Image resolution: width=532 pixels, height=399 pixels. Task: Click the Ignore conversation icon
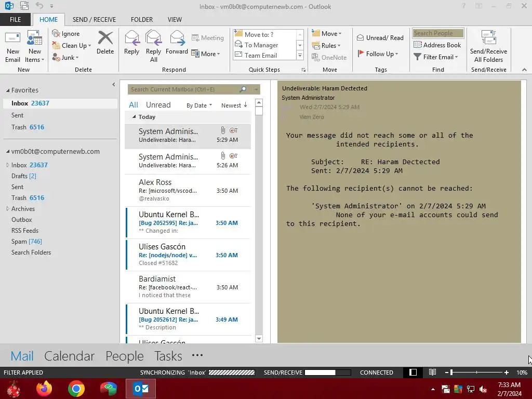(56, 34)
